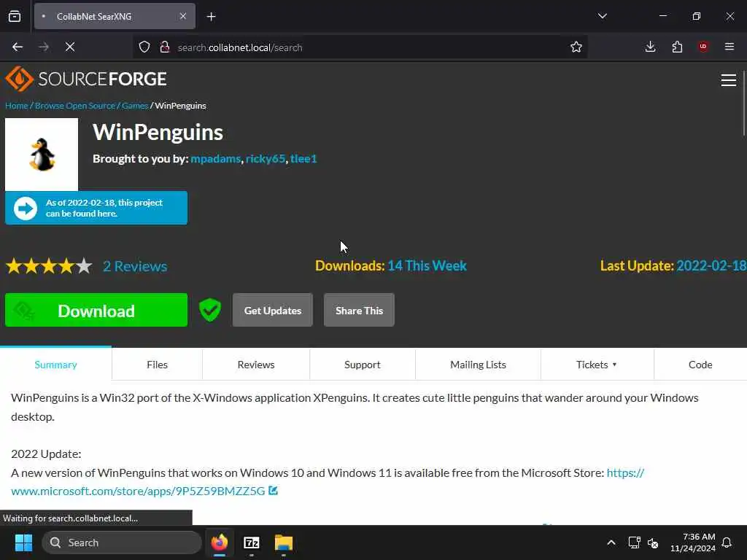Click the five-star rating icons
This screenshot has width=747, height=560.
coord(49,265)
